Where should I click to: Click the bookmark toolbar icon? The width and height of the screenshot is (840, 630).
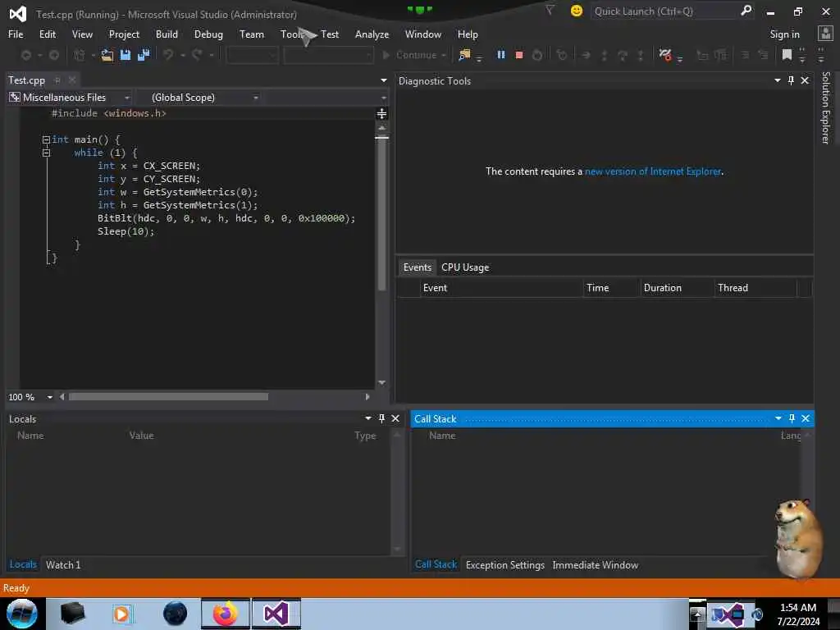click(x=787, y=55)
